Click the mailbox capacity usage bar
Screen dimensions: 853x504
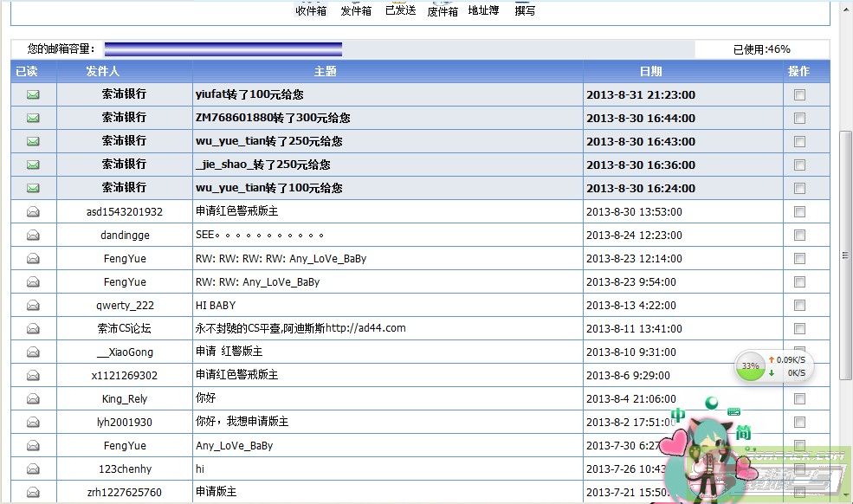click(223, 48)
